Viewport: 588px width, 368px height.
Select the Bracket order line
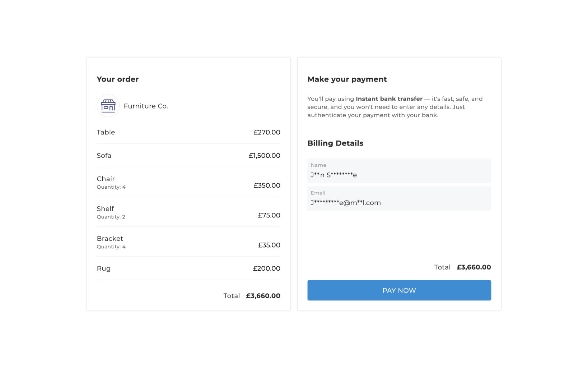click(x=110, y=239)
